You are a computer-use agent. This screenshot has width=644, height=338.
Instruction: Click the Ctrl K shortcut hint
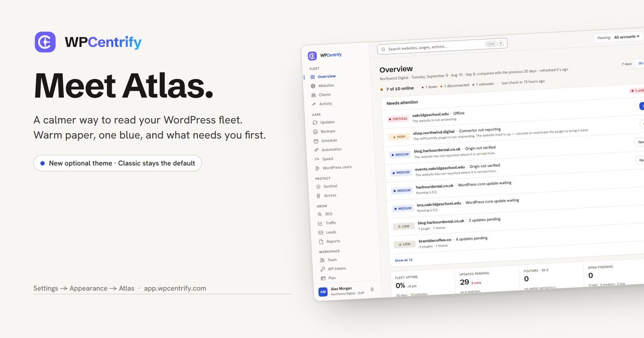click(494, 44)
